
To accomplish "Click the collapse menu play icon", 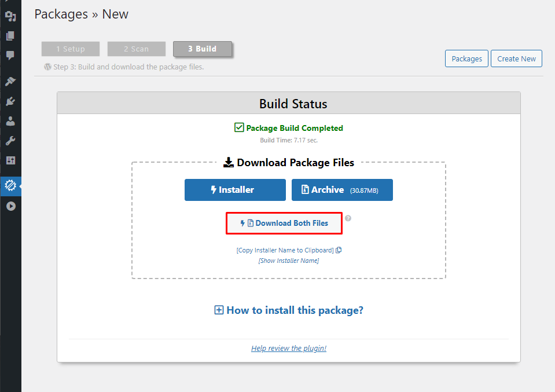I will [x=10, y=206].
